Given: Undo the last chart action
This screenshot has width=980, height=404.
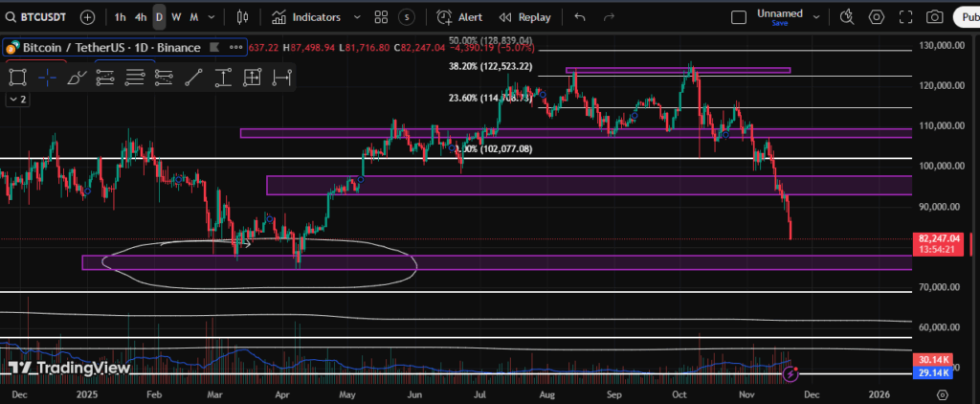Looking at the screenshot, I should (x=580, y=17).
